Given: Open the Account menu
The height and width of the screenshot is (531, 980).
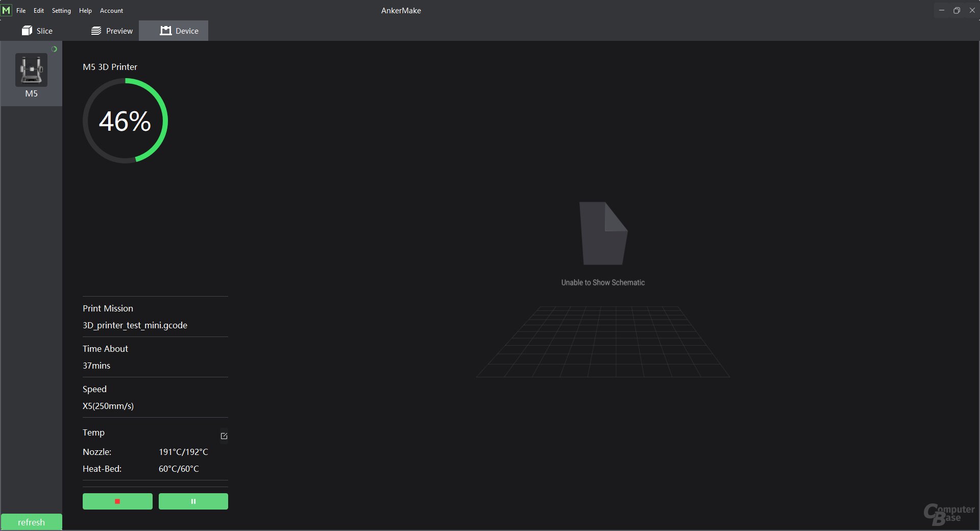Looking at the screenshot, I should pos(111,11).
